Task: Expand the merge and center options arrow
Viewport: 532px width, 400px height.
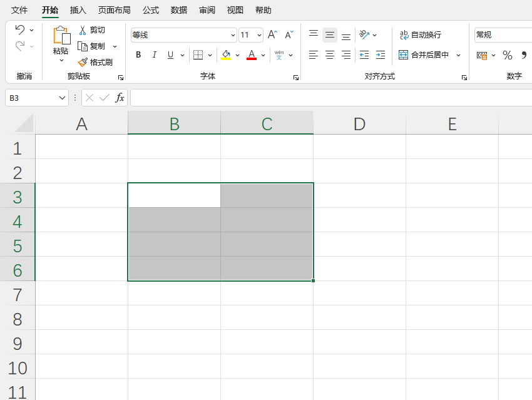Action: [x=458, y=55]
